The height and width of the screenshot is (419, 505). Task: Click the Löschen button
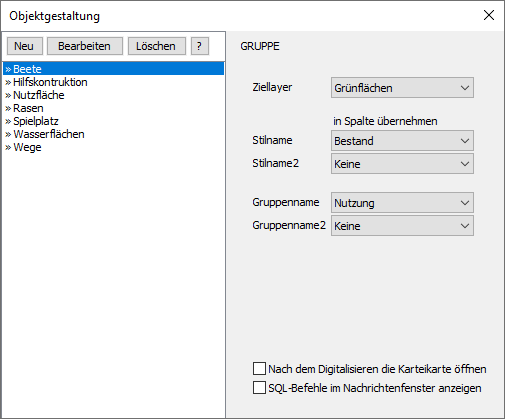(157, 46)
